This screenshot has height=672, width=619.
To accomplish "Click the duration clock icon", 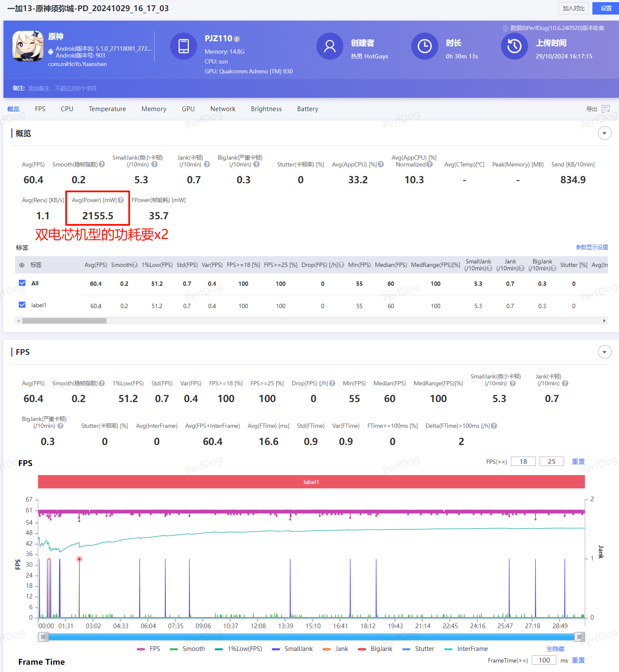I will (x=425, y=46).
